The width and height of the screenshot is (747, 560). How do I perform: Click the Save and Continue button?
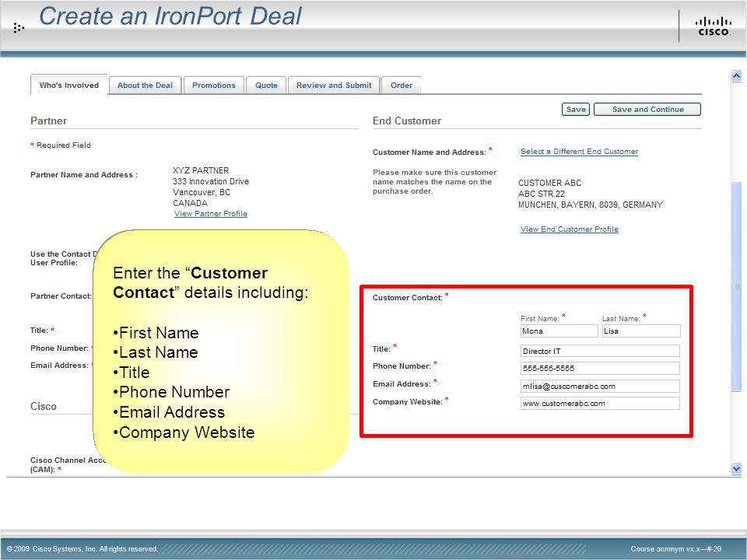(647, 110)
